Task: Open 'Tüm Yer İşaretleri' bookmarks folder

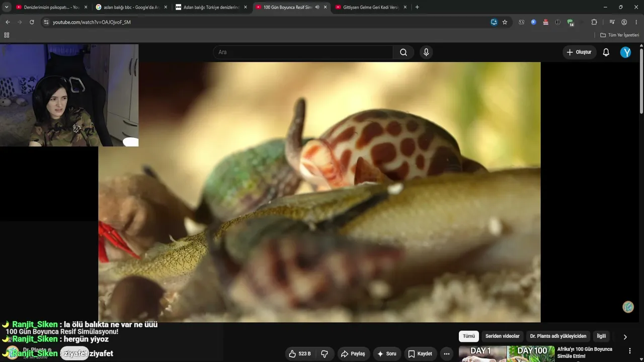Action: tap(619, 35)
